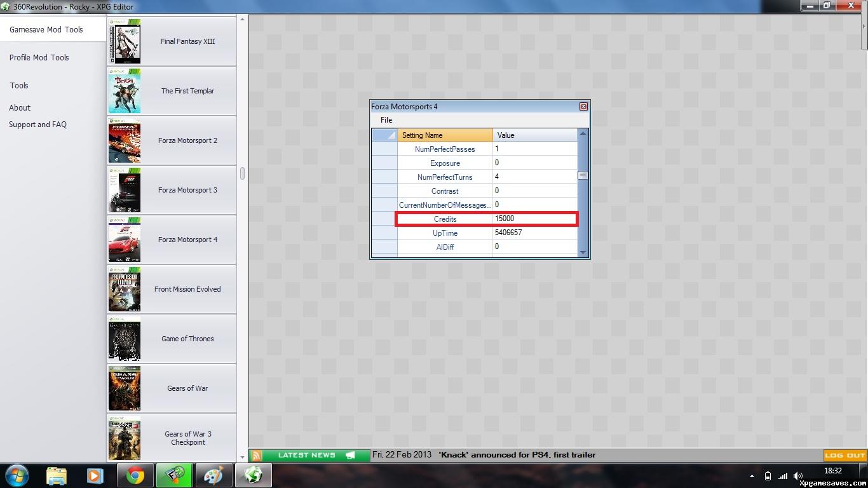This screenshot has width=868, height=488.
Task: Click the Credits value field 15000
Action: click(534, 219)
